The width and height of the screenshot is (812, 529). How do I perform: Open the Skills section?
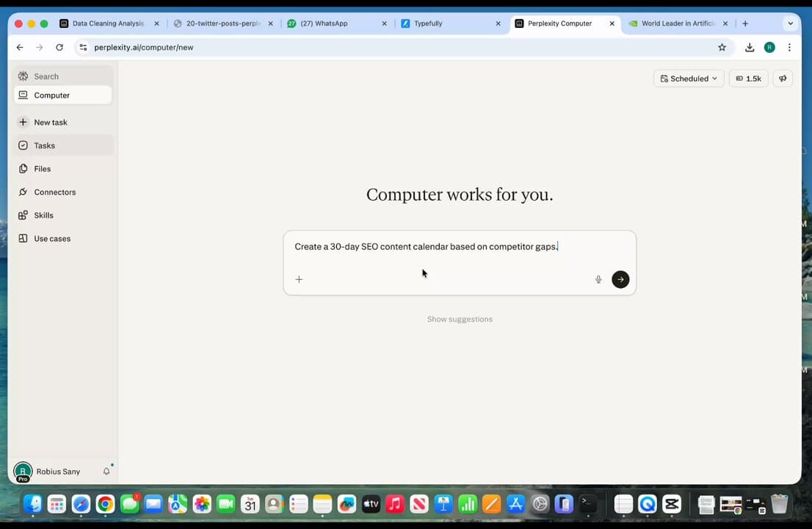43,215
